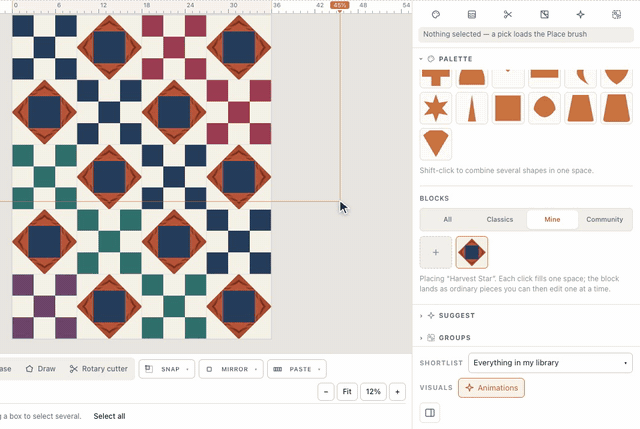Open the resize canvas icon in the panel header
The height and width of the screenshot is (429, 640).
[x=544, y=15]
